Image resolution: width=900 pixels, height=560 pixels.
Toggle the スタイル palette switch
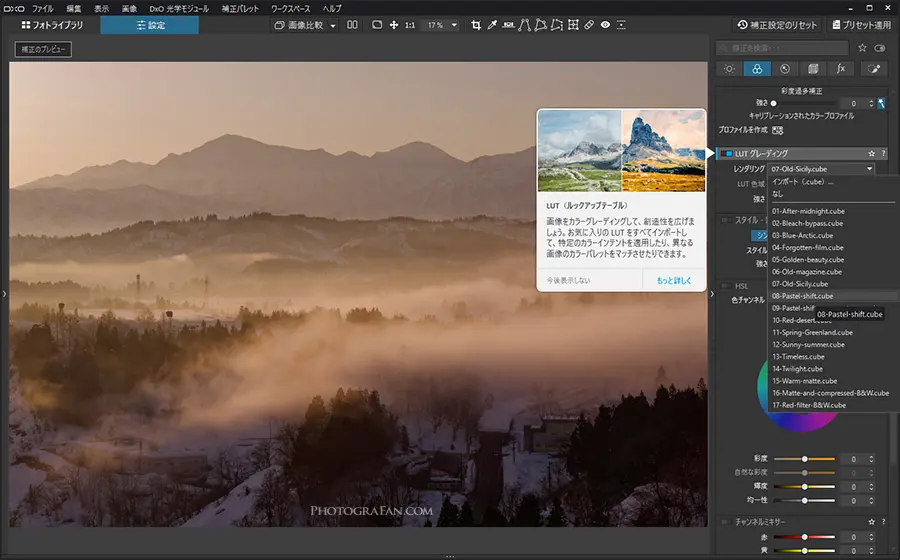pyautogui.click(x=726, y=220)
